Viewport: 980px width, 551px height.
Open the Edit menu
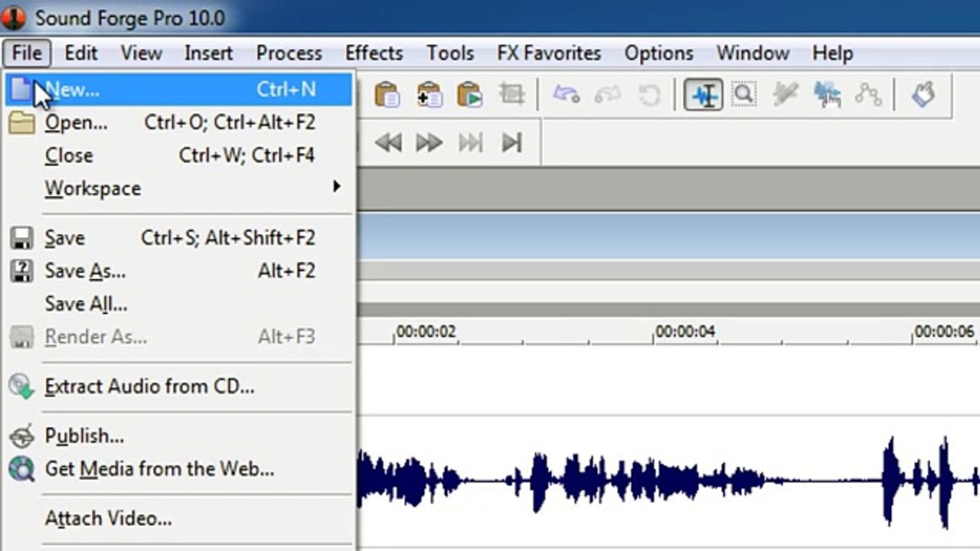point(81,54)
